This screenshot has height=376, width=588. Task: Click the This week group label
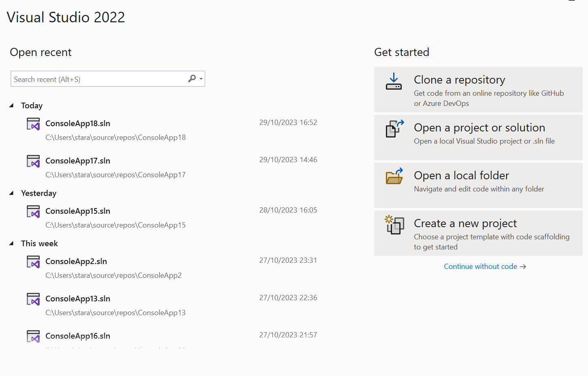[x=39, y=243]
